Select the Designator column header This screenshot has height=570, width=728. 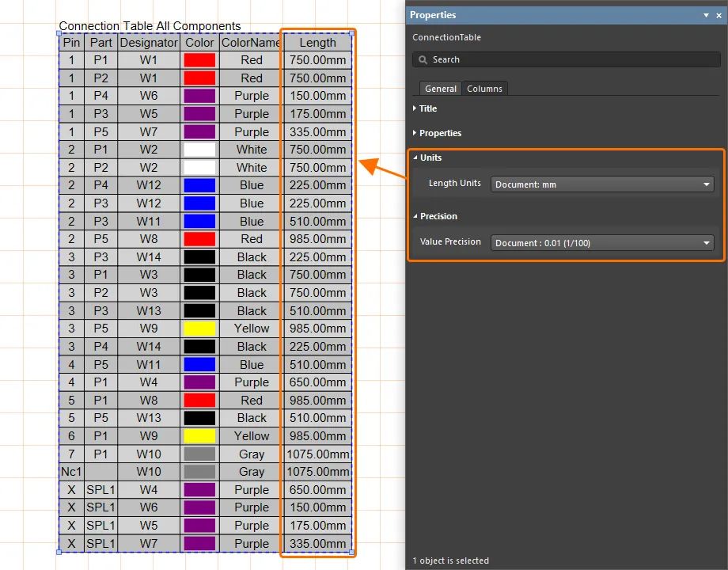tap(149, 43)
